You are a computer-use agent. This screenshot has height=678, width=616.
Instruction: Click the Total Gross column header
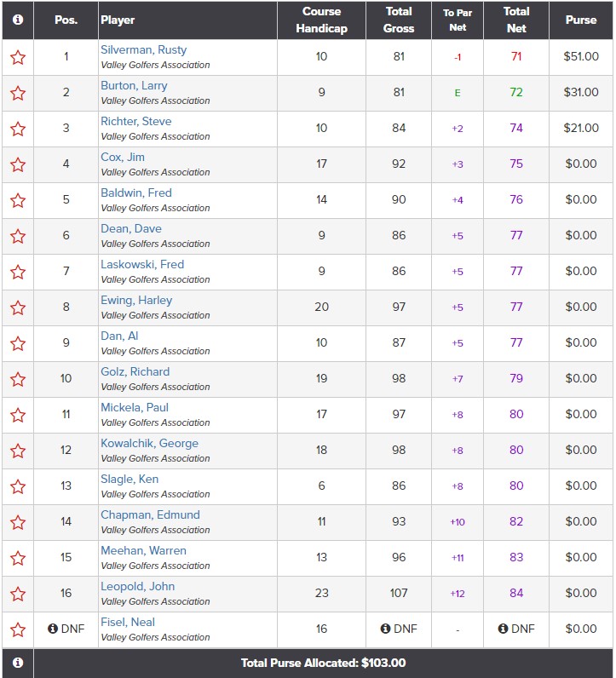coord(399,20)
